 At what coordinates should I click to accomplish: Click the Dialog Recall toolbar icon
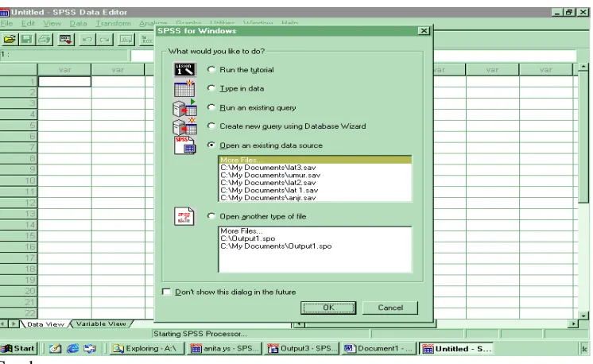[65, 39]
